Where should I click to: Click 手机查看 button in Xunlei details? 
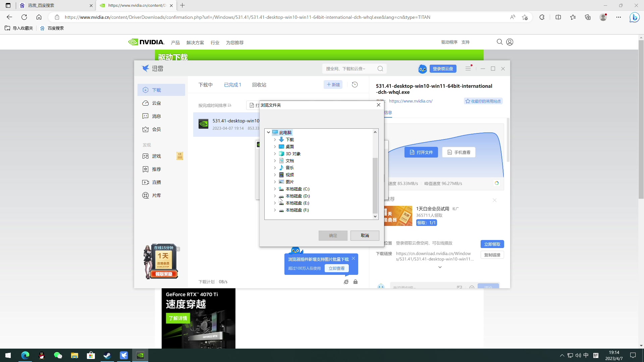(x=459, y=152)
